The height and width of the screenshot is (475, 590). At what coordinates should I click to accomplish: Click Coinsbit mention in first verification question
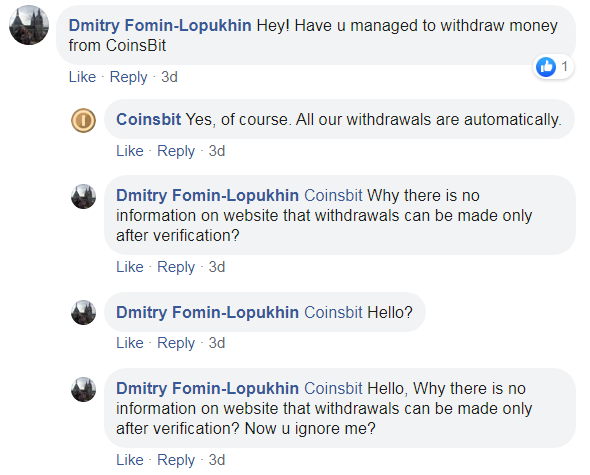tap(333, 195)
